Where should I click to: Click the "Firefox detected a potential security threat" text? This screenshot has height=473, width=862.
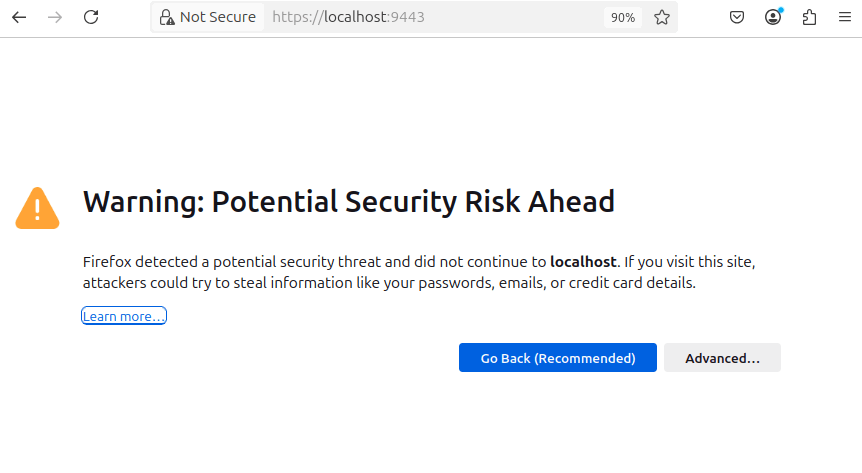[232, 262]
